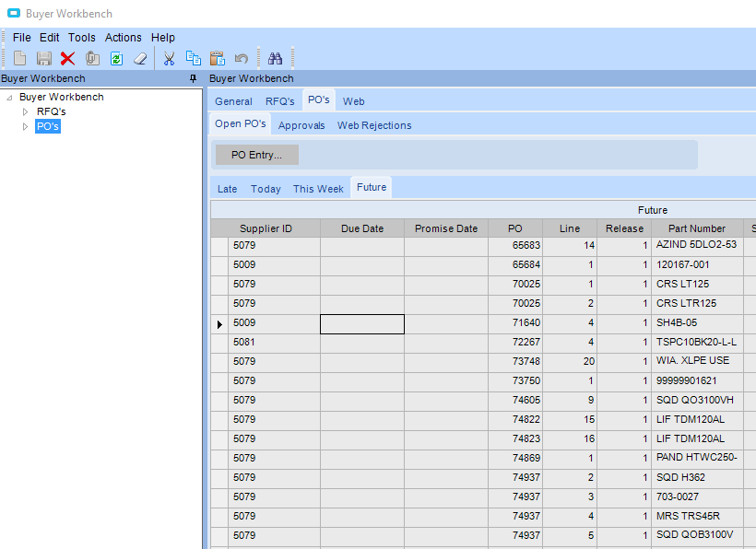756x549 pixels.
Task: Click part number CRS LTR125
Action: tap(697, 304)
